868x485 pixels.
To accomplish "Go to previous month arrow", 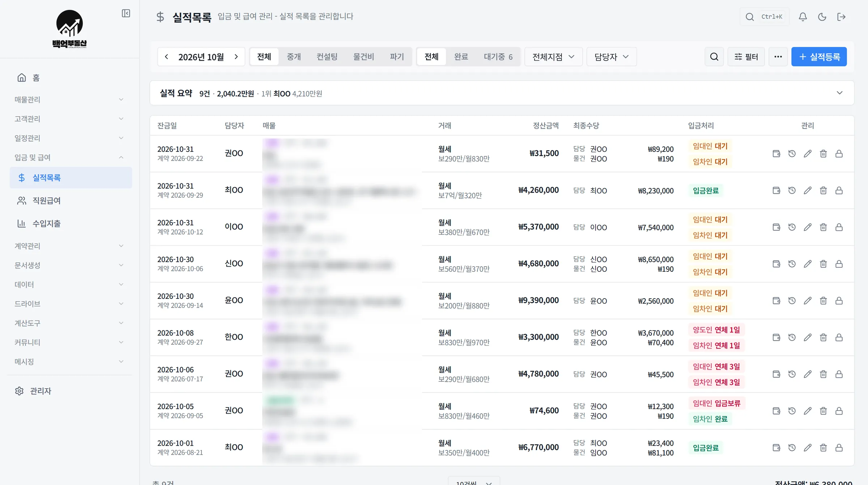I will (166, 57).
